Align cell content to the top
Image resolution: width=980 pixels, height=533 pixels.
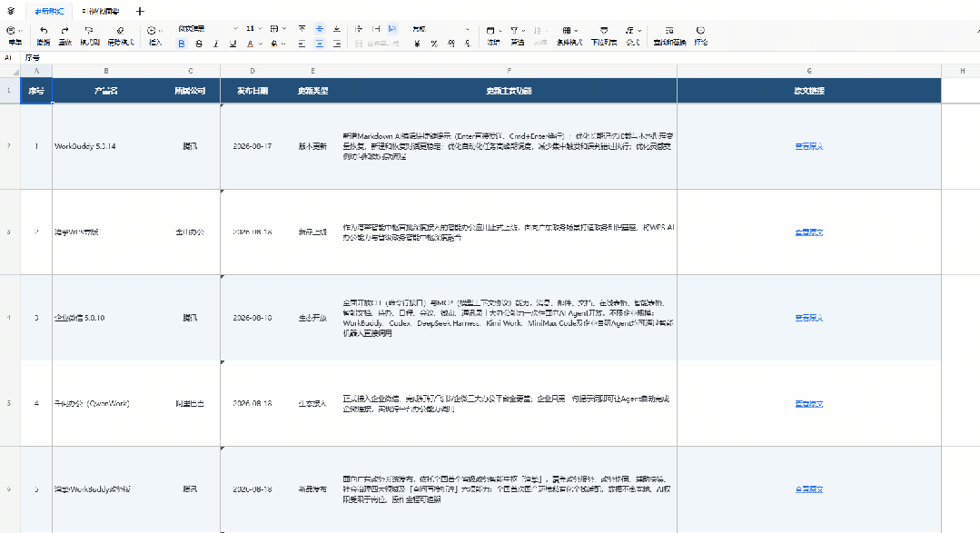tap(302, 29)
